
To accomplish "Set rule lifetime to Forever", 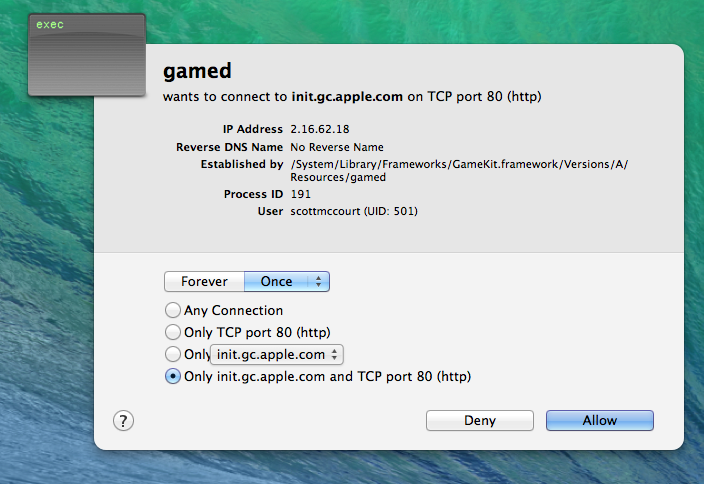I will (x=204, y=282).
